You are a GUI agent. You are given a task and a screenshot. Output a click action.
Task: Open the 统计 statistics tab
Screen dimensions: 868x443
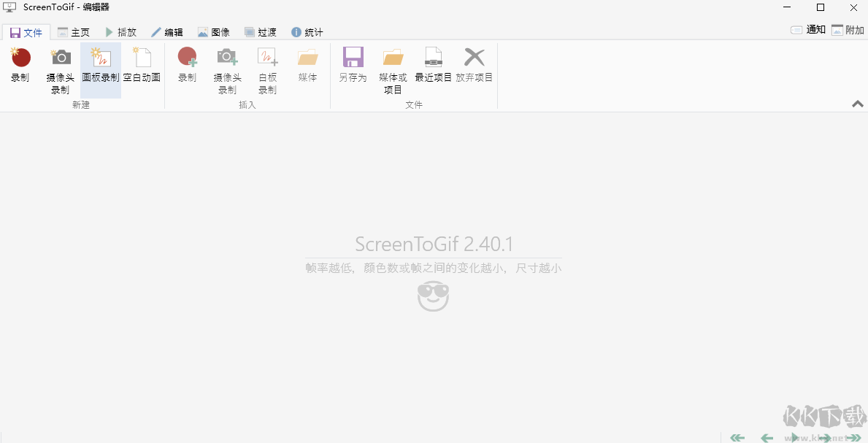307,31
